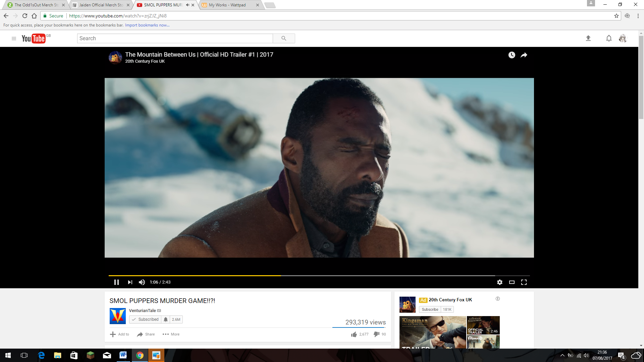Screen dimensions: 644x362
Task: Open Task View on taskbar
Action: (24, 355)
